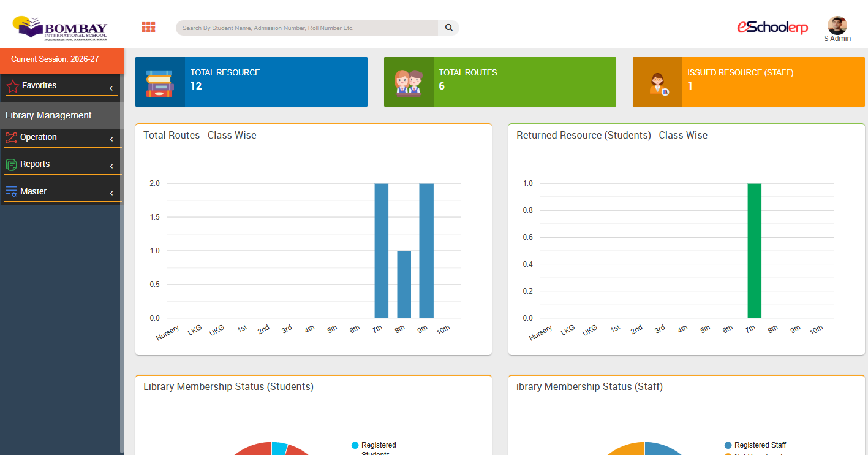This screenshot has height=455, width=868.
Task: Select the Library Management sidebar heading
Action: point(48,115)
